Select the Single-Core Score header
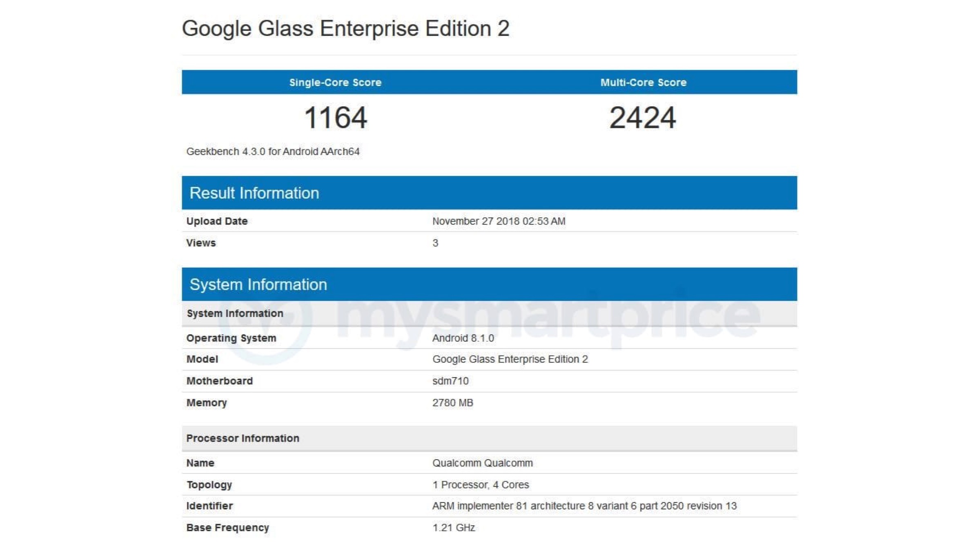Image resolution: width=980 pixels, height=549 pixels. [335, 82]
